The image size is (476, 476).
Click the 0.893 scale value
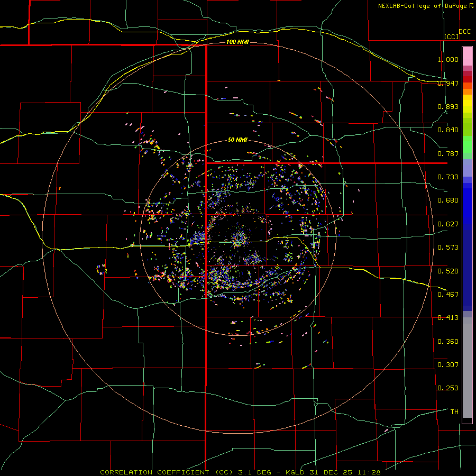(x=448, y=106)
